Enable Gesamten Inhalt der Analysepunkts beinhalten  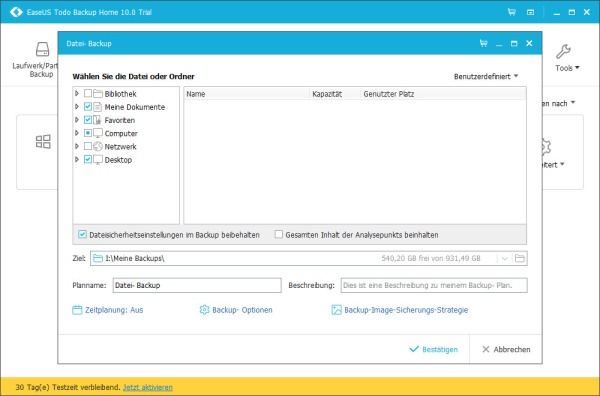click(279, 235)
